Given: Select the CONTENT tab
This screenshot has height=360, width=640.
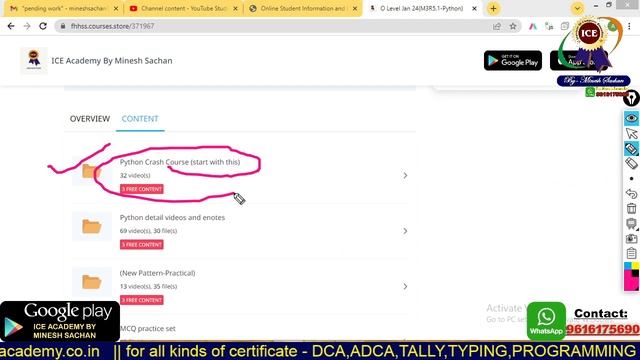Looking at the screenshot, I should pyautogui.click(x=140, y=119).
